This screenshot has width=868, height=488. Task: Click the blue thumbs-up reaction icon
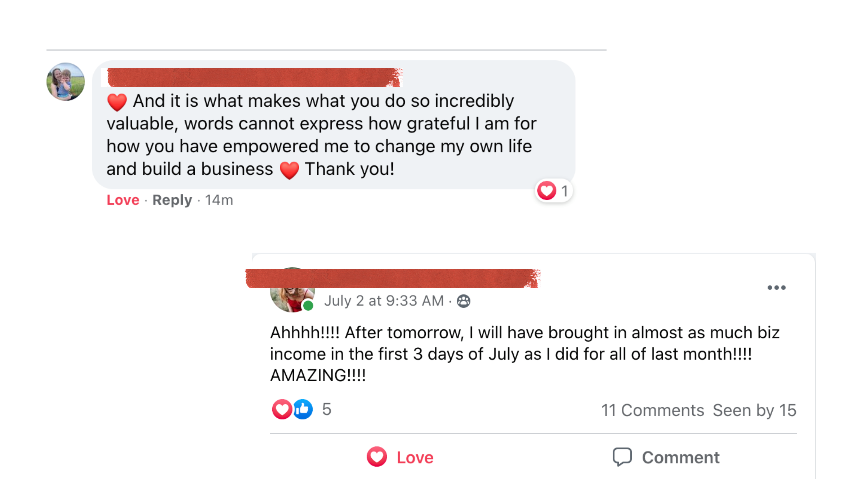click(x=303, y=410)
